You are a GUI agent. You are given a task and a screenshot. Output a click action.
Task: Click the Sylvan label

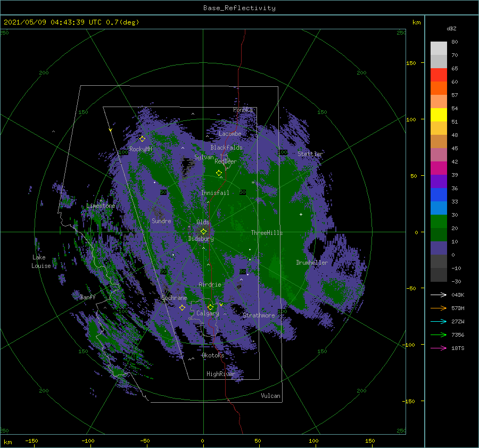204,157
